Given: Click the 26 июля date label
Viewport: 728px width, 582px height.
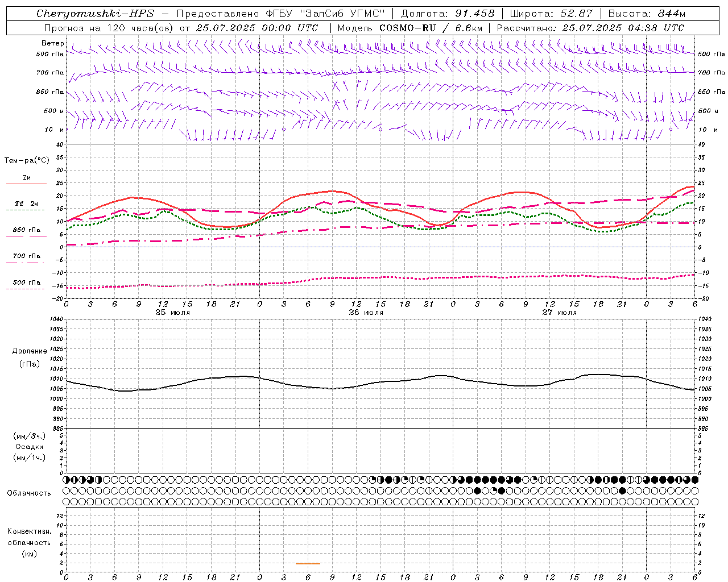Looking at the screenshot, I should [x=366, y=313].
